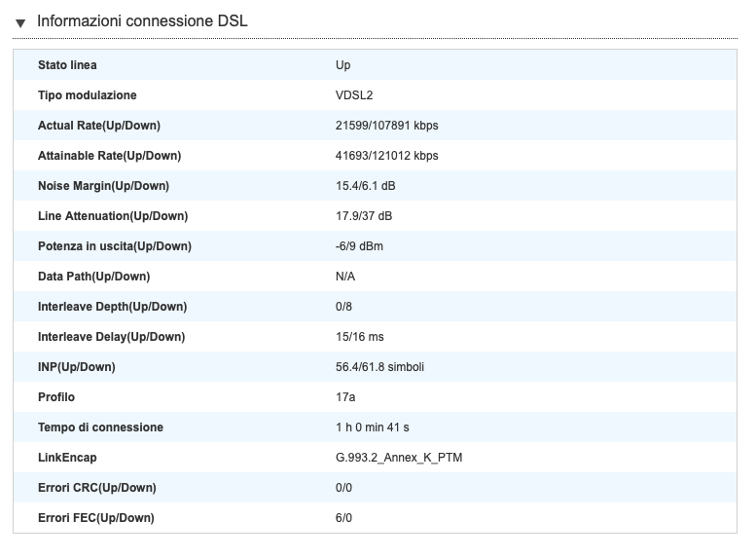This screenshot has height=557, width=756.
Task: Click the LinkEncap value G.993.2_Annex_K_PTM
Action: (x=399, y=458)
